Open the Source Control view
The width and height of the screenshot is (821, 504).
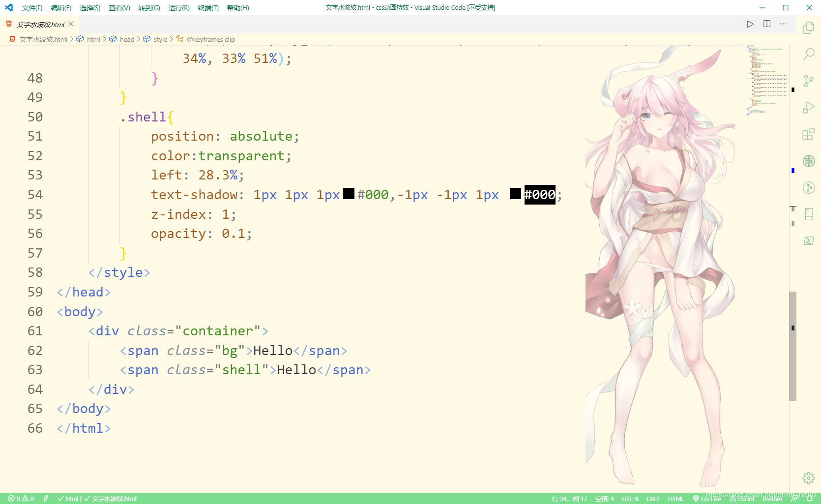(x=808, y=81)
